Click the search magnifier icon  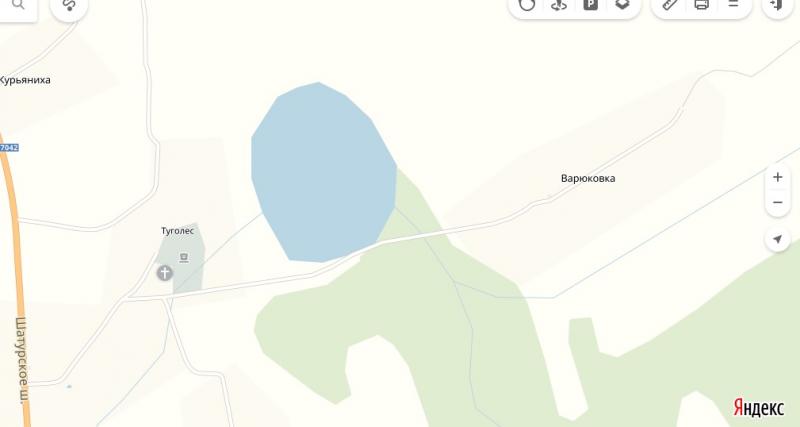tap(18, 5)
